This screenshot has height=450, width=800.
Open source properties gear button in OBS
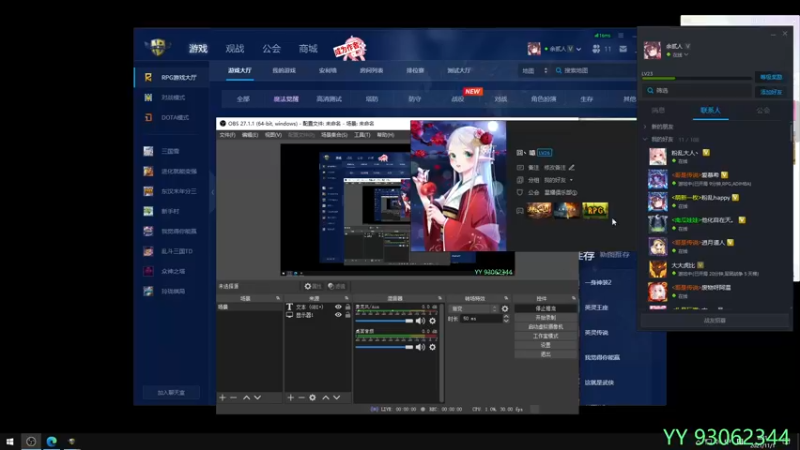(x=313, y=286)
